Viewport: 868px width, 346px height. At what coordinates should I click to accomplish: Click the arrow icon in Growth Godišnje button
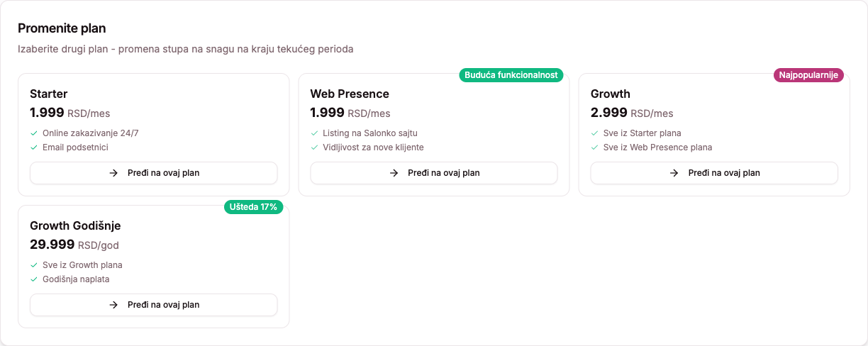113,305
